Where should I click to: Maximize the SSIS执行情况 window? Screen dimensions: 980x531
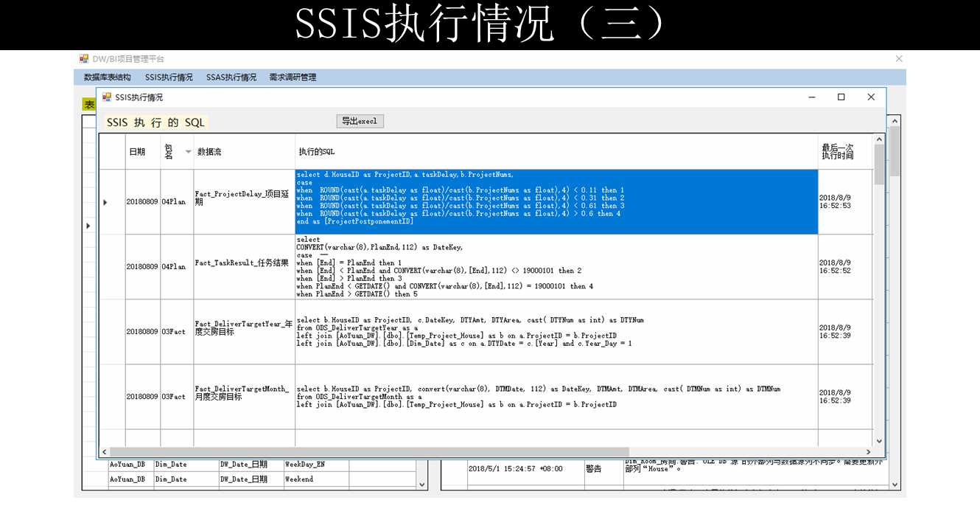pos(841,97)
